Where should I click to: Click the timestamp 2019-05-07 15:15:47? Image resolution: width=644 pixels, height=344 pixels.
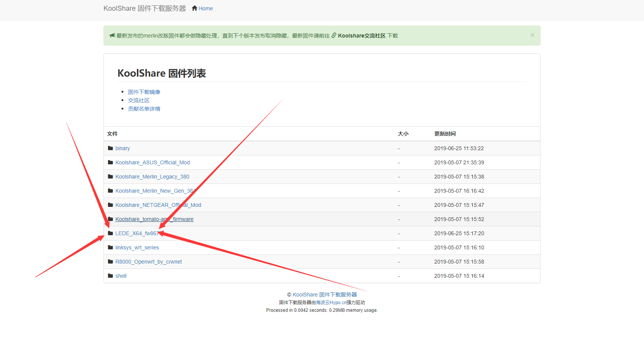[x=459, y=205]
